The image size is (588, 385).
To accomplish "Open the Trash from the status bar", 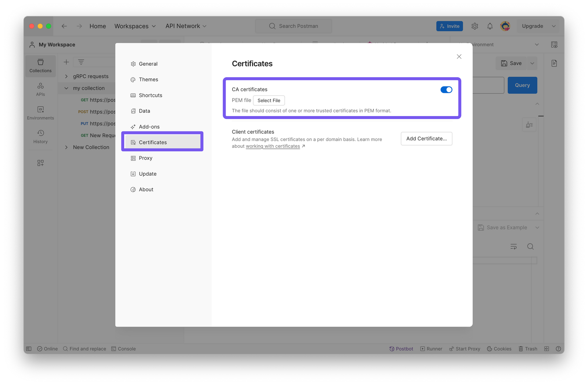I will 528,349.
